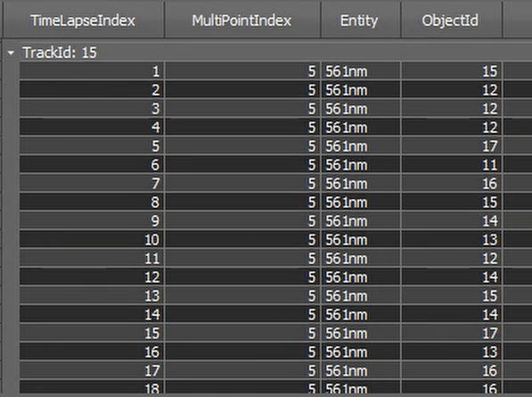The image size is (532, 397).
Task: Click 561nm Entity in TimeLapseIndex 1 row
Action: [361, 71]
